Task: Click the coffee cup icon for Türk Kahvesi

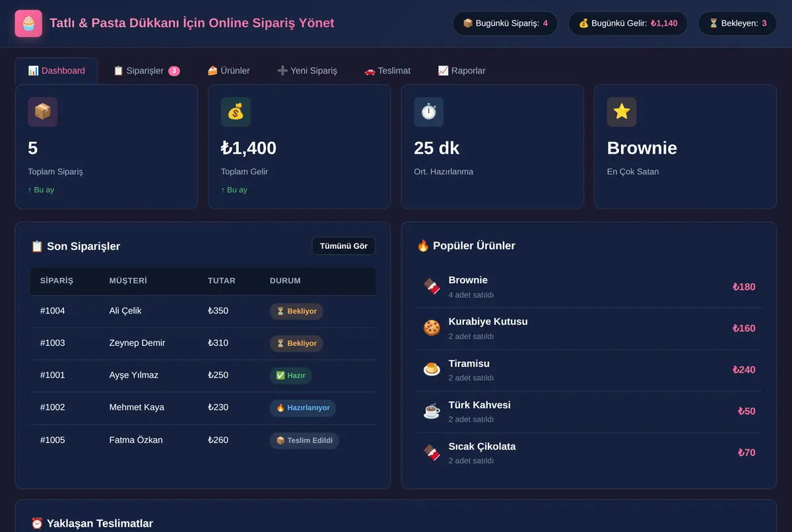Action: [x=432, y=411]
